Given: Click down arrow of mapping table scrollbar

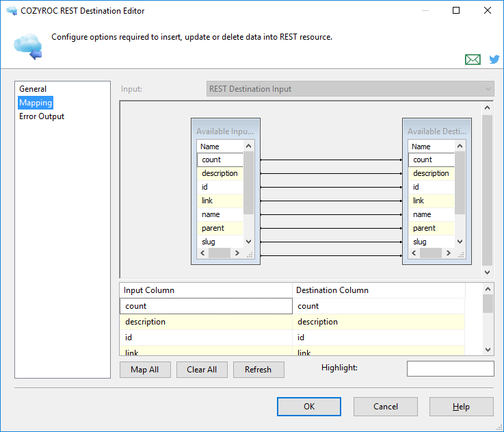Looking at the screenshot, I should click(x=488, y=350).
